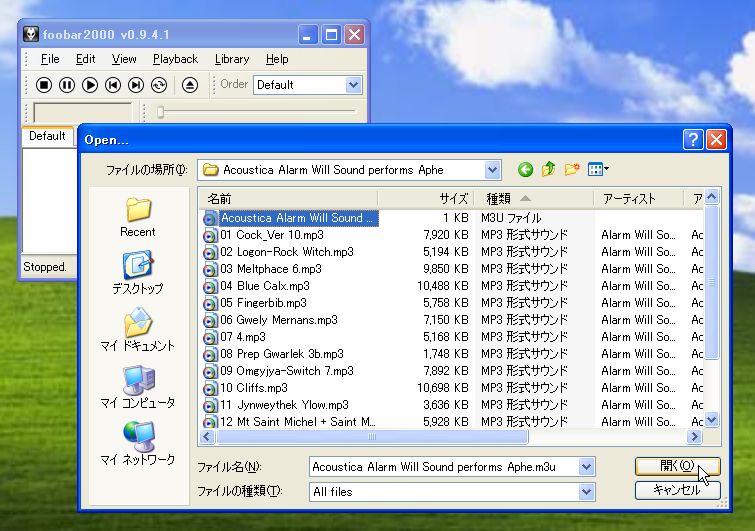Viewport: 755px width, 531px height.
Task: Create a new folder icon in Open dialog
Action: click(572, 169)
